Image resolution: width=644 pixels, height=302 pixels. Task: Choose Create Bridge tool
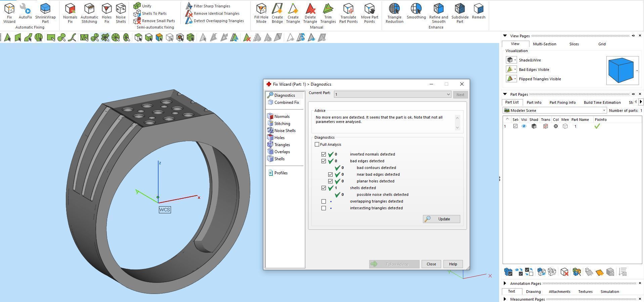click(x=277, y=13)
